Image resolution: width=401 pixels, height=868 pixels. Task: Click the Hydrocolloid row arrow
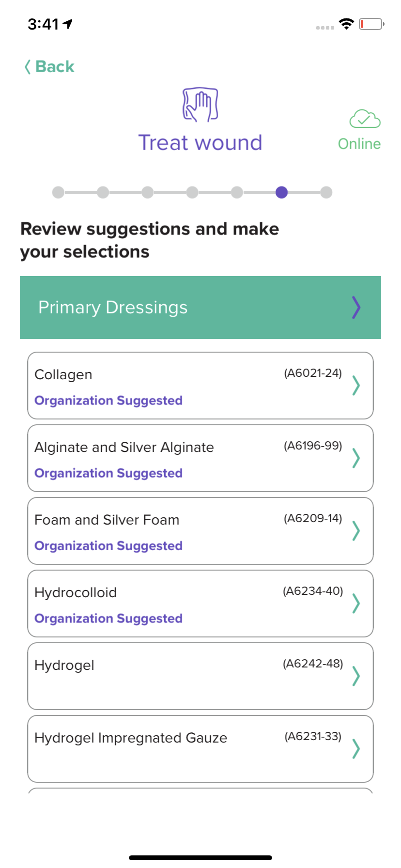point(356,604)
